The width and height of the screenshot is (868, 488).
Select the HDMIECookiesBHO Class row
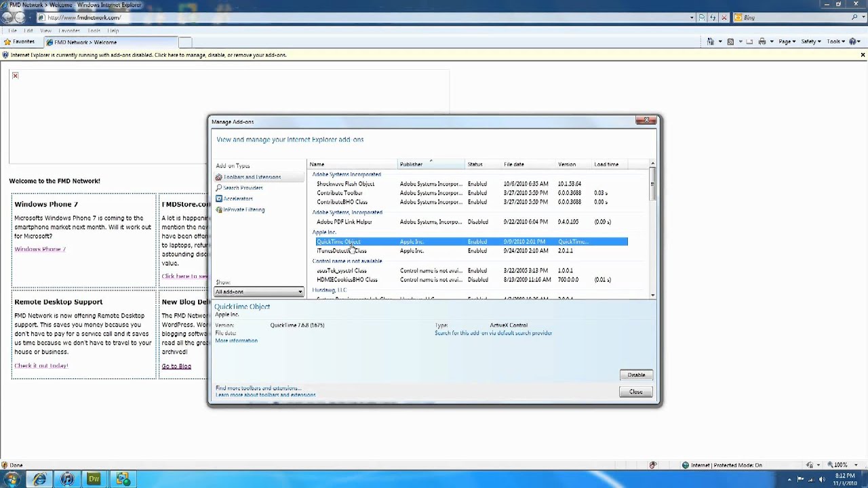tap(471, 279)
